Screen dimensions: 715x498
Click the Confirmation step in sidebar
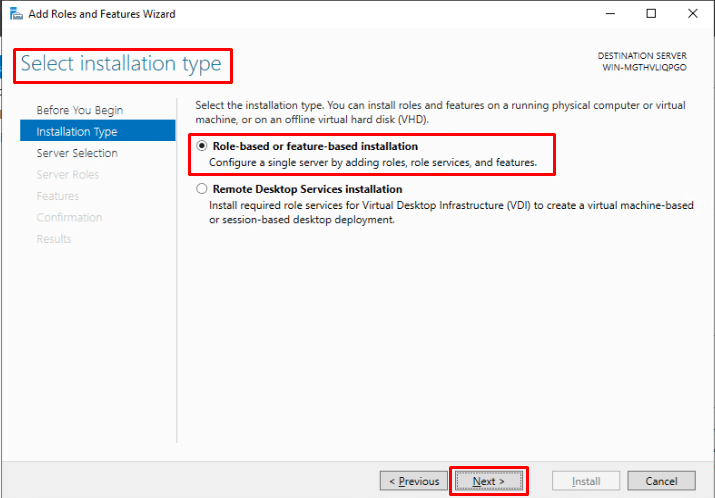pyautogui.click(x=69, y=217)
